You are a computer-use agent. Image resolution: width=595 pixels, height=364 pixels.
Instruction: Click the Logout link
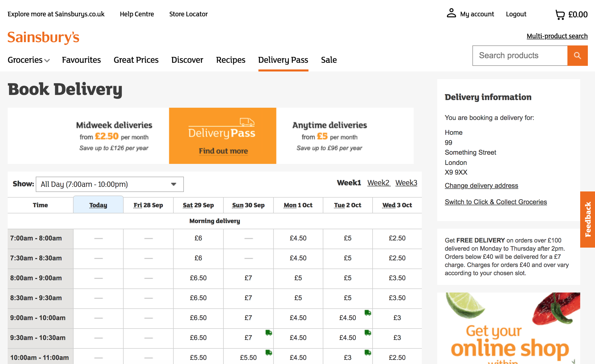[x=516, y=14]
